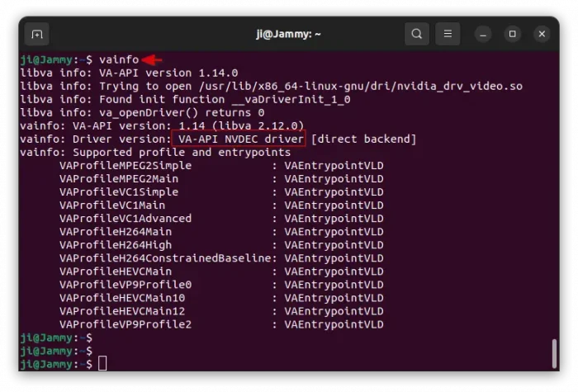This screenshot has height=392, width=578.
Task: Select the VAProfileH264ConstrainedBaseline entry
Action: [x=164, y=258]
